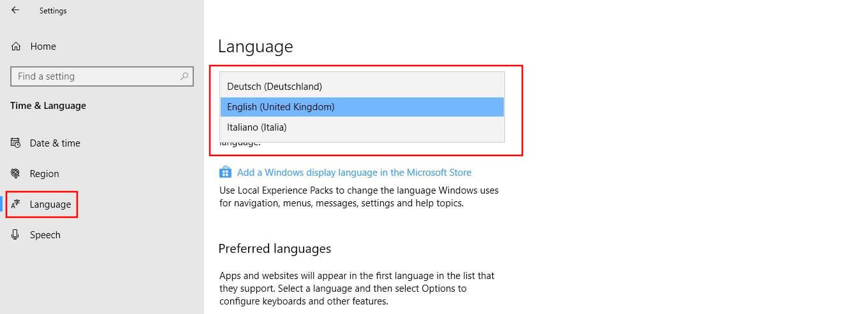Image resolution: width=868 pixels, height=314 pixels.
Task: Click the Home house icon
Action: (x=16, y=46)
